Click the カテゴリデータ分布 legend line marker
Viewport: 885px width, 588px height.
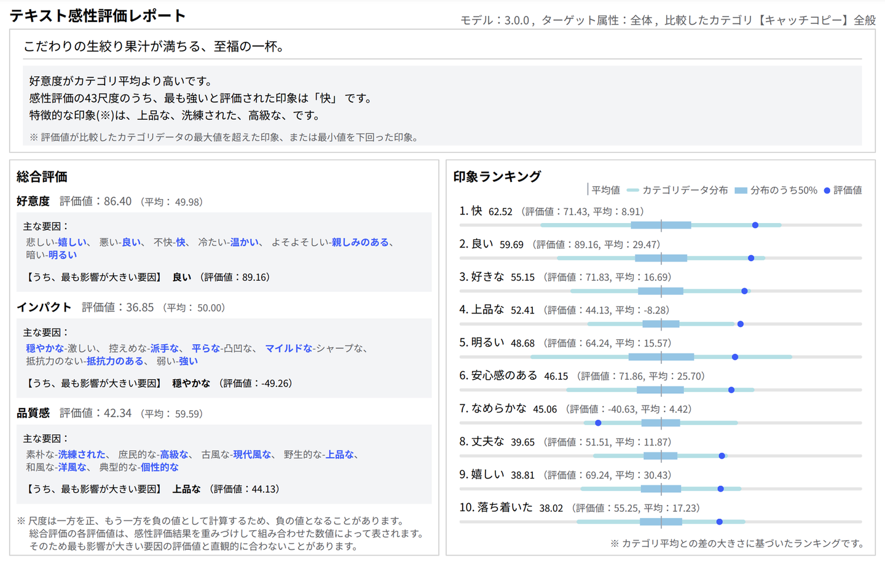[632, 190]
